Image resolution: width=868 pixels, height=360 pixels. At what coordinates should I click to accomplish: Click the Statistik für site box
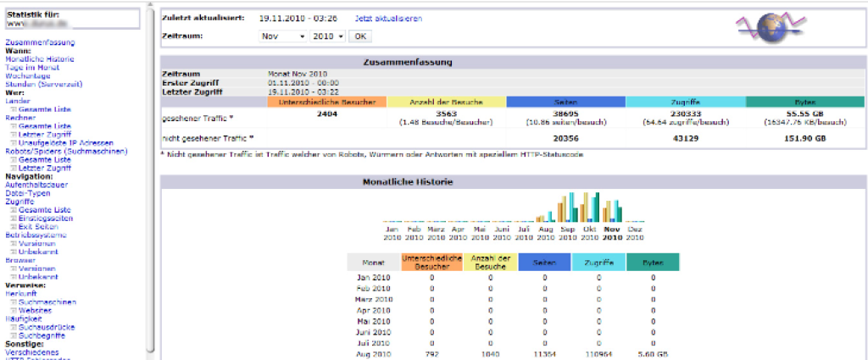coord(72,20)
